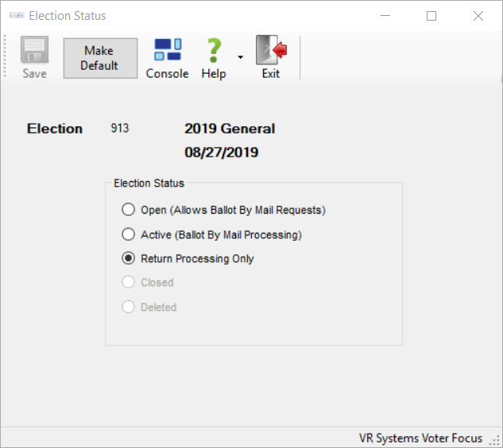
Task: Open the Console panel icon
Action: pos(168,49)
